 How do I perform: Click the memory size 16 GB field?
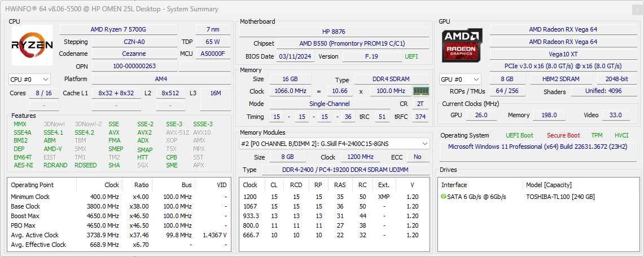pos(290,79)
